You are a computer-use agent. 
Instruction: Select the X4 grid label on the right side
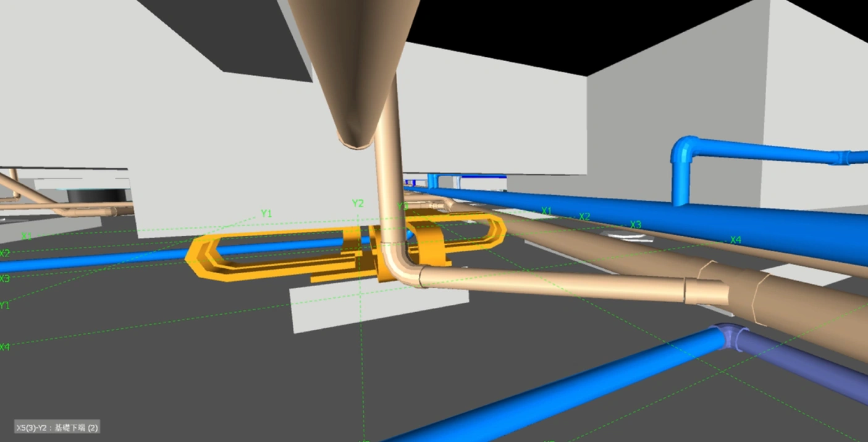735,240
